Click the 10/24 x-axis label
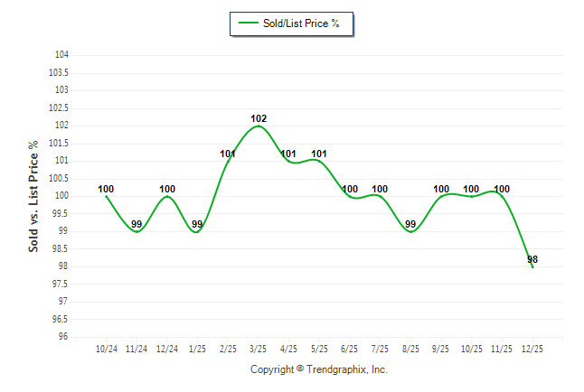584x392 pixels. point(106,348)
